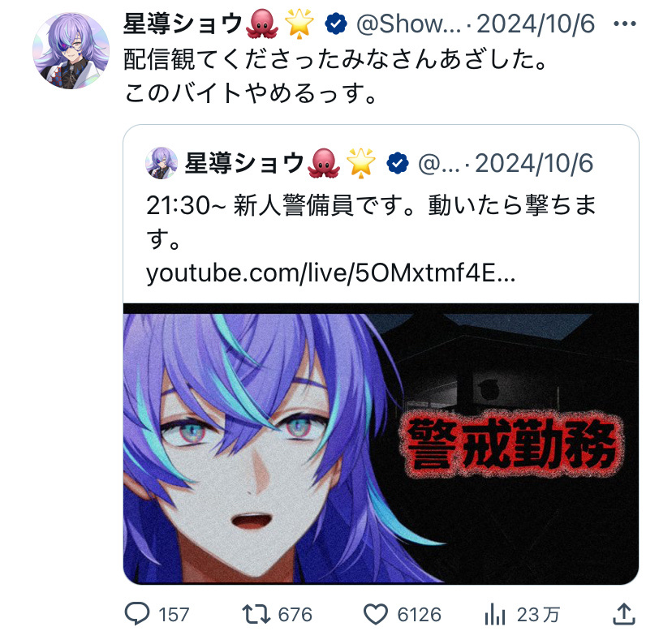Image resolution: width=672 pixels, height=644 pixels.
Task: Click the 6126 likes count
Action: [x=419, y=615]
